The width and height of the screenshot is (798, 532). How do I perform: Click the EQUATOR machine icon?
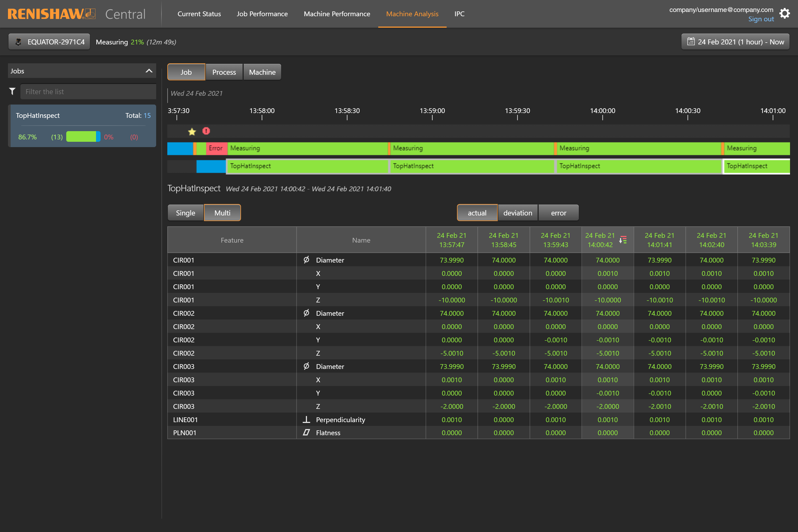[19, 42]
